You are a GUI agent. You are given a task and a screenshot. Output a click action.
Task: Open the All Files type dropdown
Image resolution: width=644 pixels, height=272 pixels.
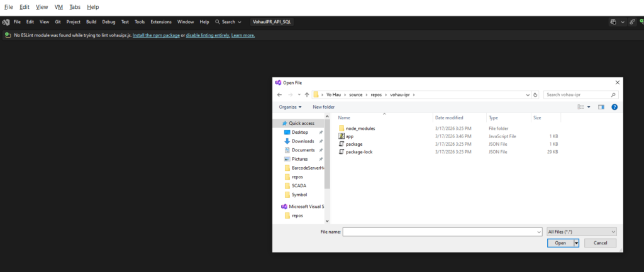(x=581, y=232)
